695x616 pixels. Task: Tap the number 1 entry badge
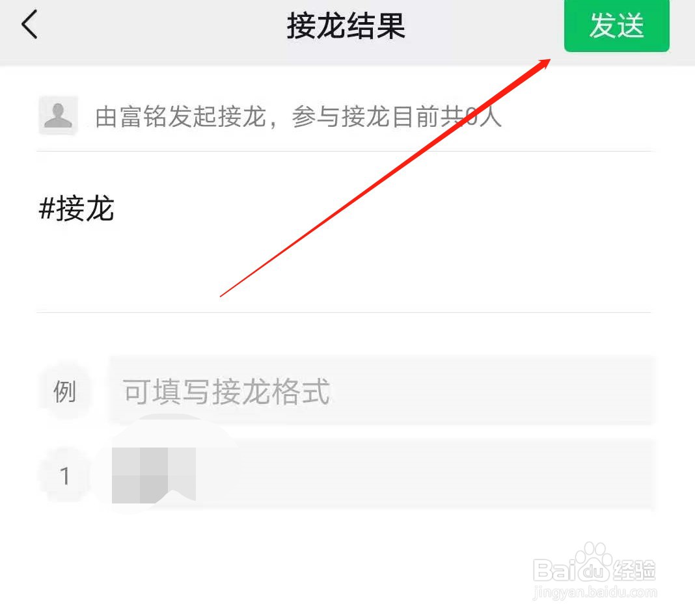(64, 476)
